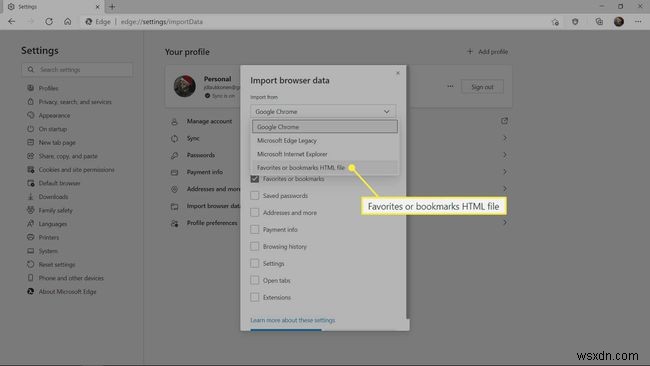Click the Downloads sidebar icon
The height and width of the screenshot is (366, 650).
[x=30, y=196]
